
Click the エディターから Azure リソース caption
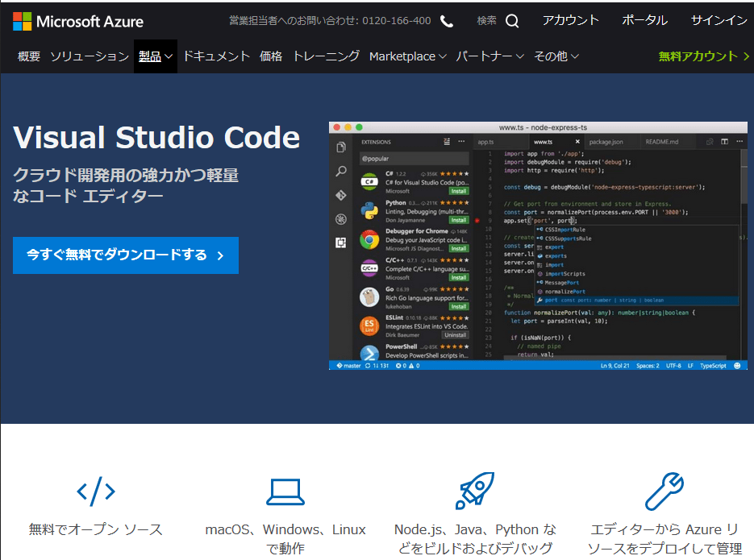coord(664,539)
